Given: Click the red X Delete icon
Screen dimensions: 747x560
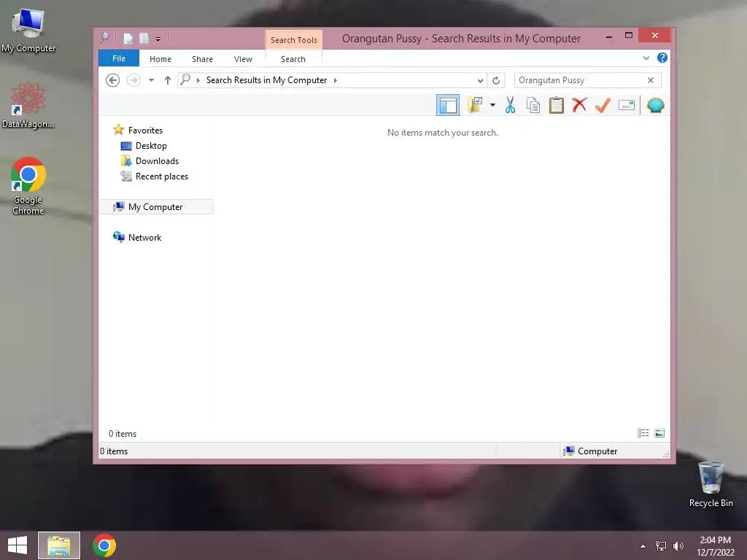Looking at the screenshot, I should click(x=579, y=105).
